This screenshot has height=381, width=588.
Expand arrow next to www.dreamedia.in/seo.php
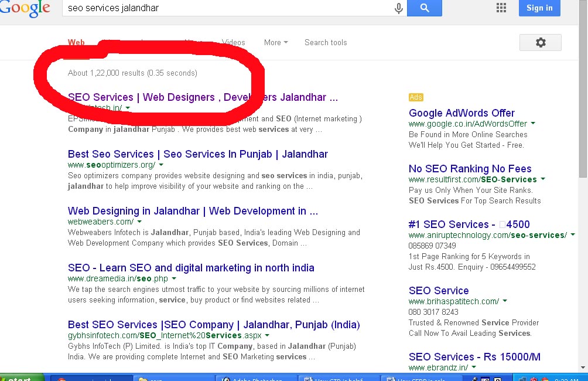[x=174, y=278]
